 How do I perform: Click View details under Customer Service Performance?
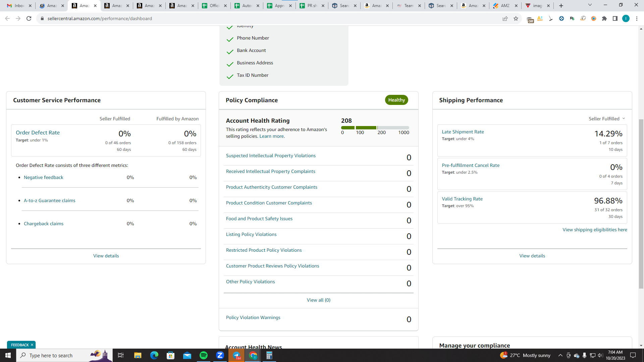pyautogui.click(x=106, y=256)
